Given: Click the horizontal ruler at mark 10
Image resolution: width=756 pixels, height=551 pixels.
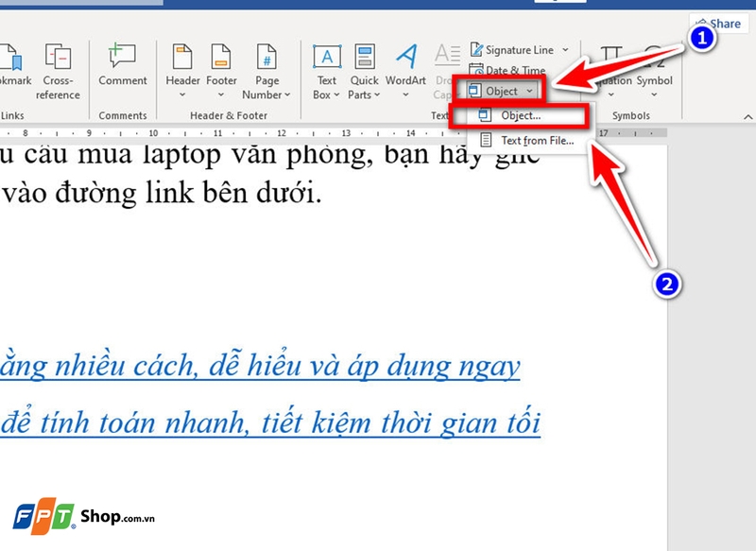Looking at the screenshot, I should [153, 133].
